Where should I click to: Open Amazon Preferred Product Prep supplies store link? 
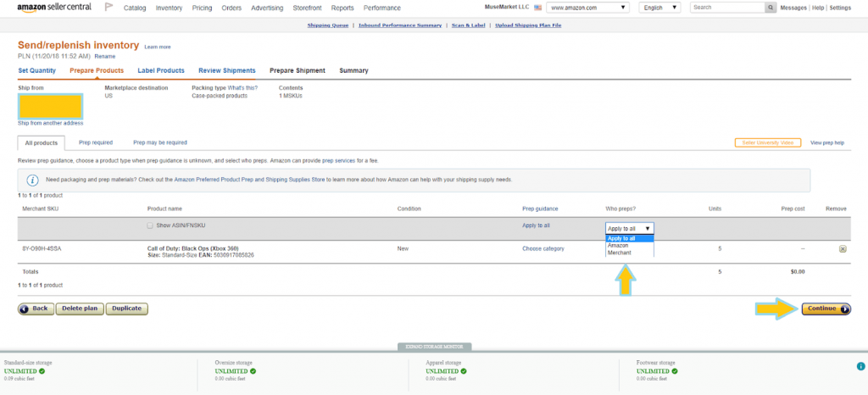250,181
